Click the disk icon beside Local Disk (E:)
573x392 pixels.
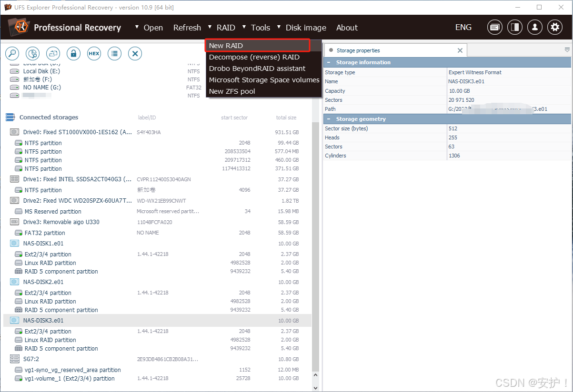[15, 71]
